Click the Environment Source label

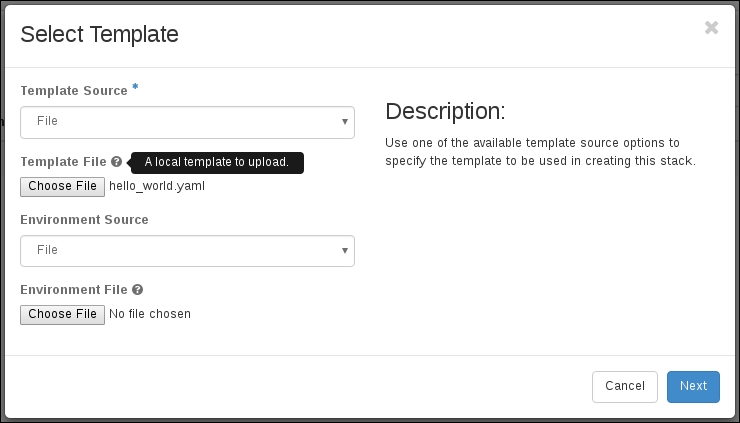click(84, 219)
